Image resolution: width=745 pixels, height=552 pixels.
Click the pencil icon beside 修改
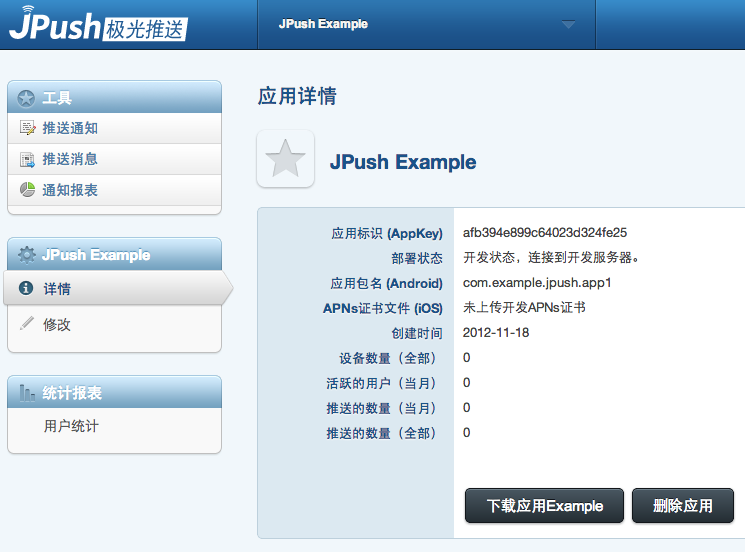pyautogui.click(x=27, y=323)
